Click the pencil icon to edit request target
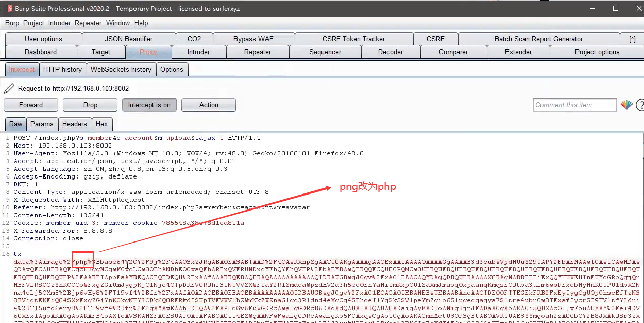 tap(9, 88)
